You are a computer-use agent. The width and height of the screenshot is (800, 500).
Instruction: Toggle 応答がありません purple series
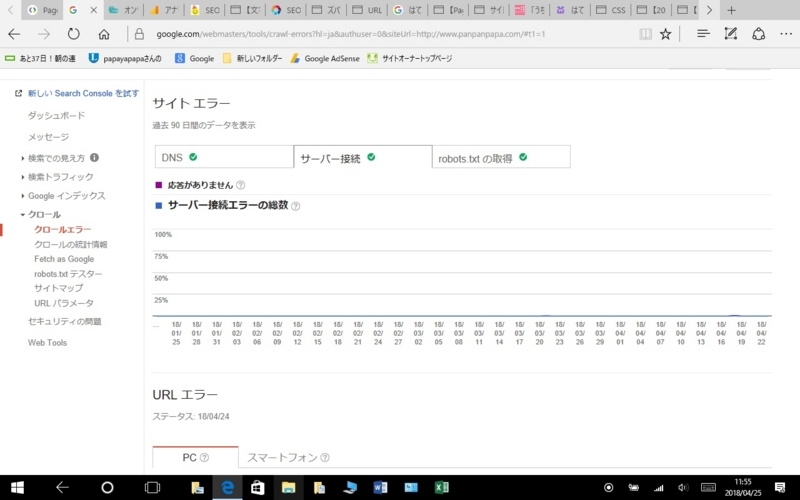point(159,185)
